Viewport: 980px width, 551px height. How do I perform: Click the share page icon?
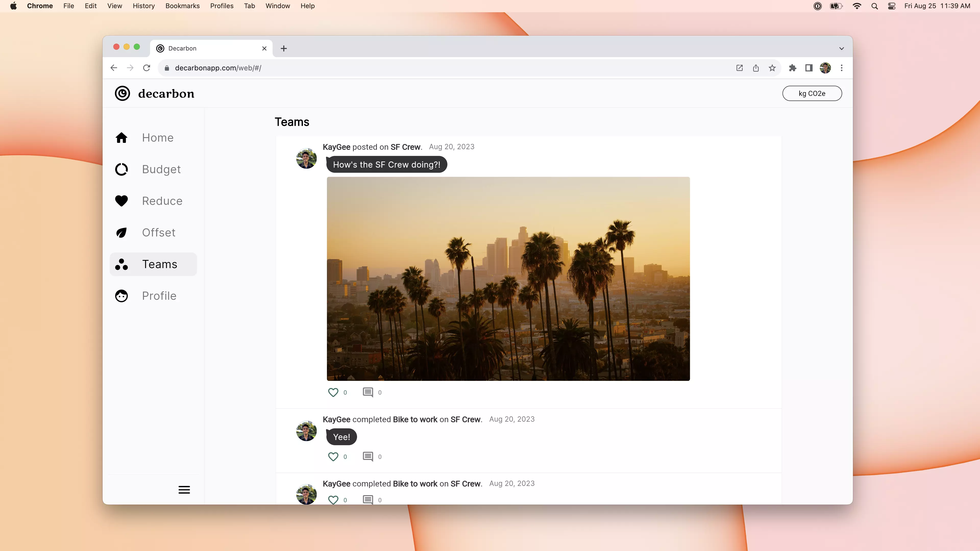click(755, 68)
